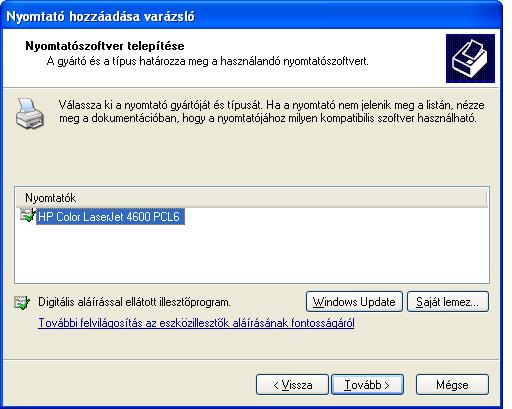Click the wizard printer icon in header corner
Image resolution: width=512 pixels, height=409 pixels.
click(470, 58)
